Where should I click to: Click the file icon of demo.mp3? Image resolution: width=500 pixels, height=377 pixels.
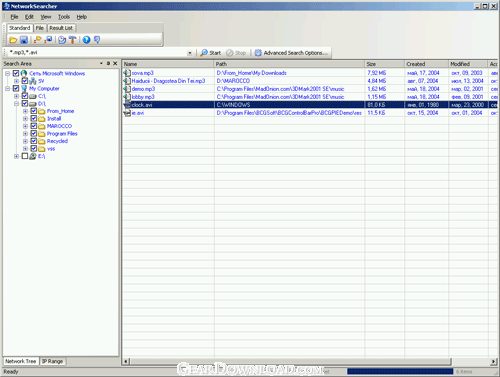[127, 89]
